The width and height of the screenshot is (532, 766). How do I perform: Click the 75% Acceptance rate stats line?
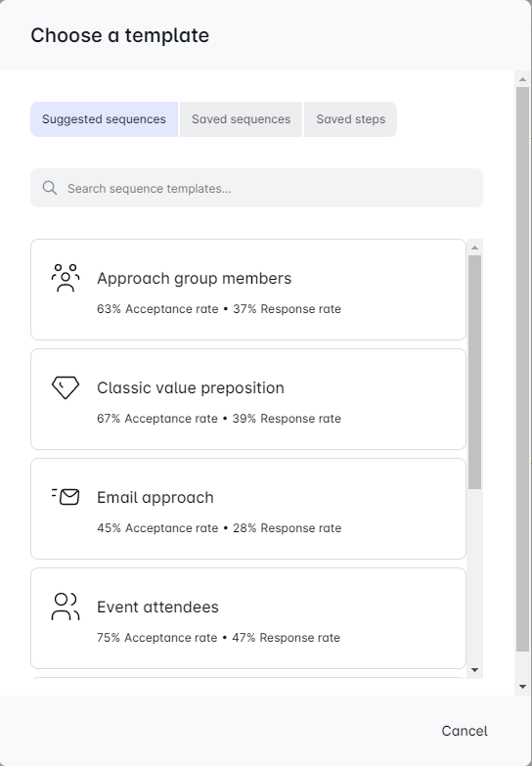(218, 638)
